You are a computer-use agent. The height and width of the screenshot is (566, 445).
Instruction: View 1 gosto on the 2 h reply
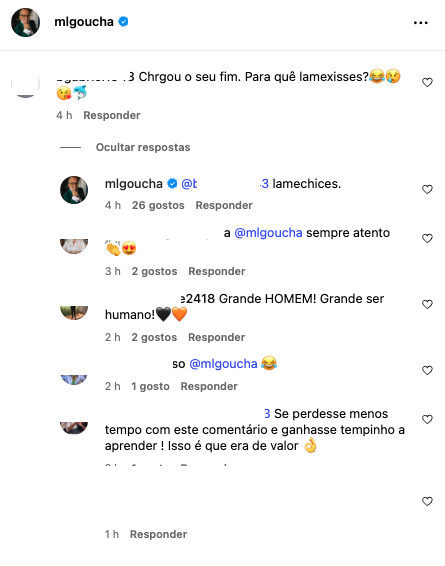coord(150,386)
